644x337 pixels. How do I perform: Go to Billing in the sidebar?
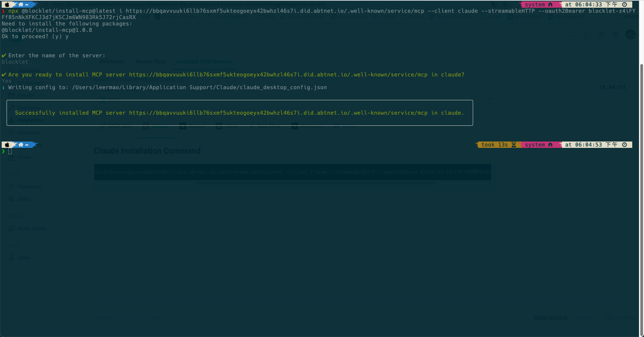23,199
